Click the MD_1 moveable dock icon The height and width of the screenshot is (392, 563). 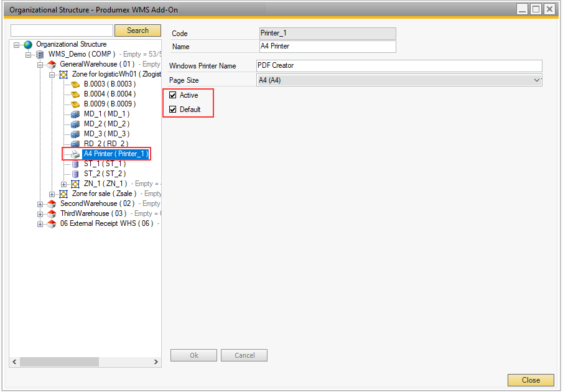coord(75,114)
